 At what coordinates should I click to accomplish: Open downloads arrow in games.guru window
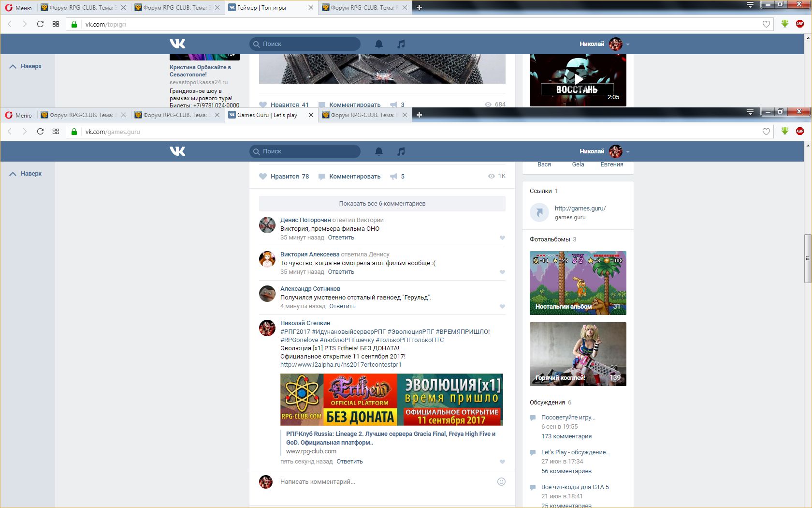click(785, 131)
